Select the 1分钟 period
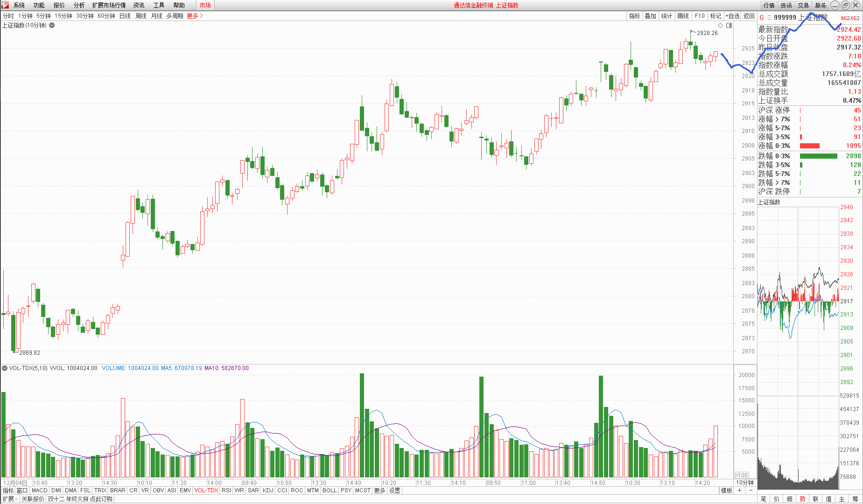Screen dimensions: 863x504 (25, 16)
